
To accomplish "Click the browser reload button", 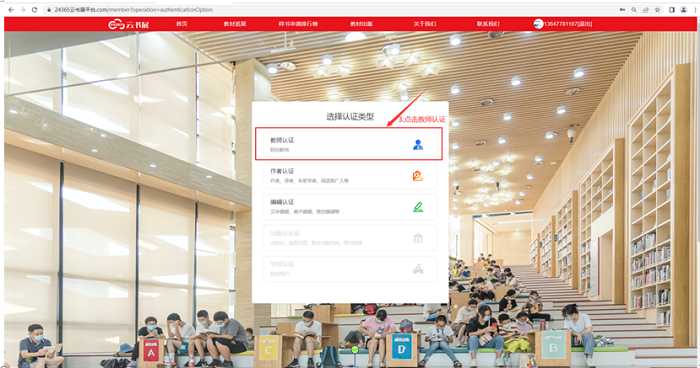I will tap(34, 9).
